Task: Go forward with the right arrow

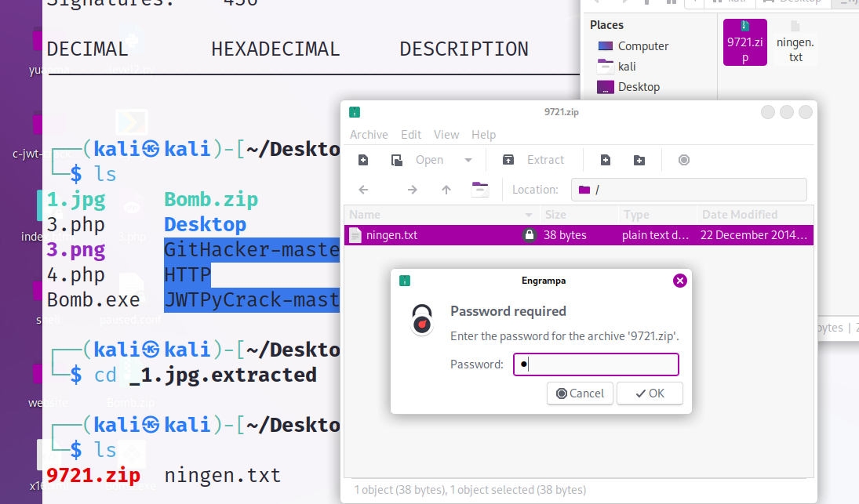Action: pyautogui.click(x=413, y=190)
